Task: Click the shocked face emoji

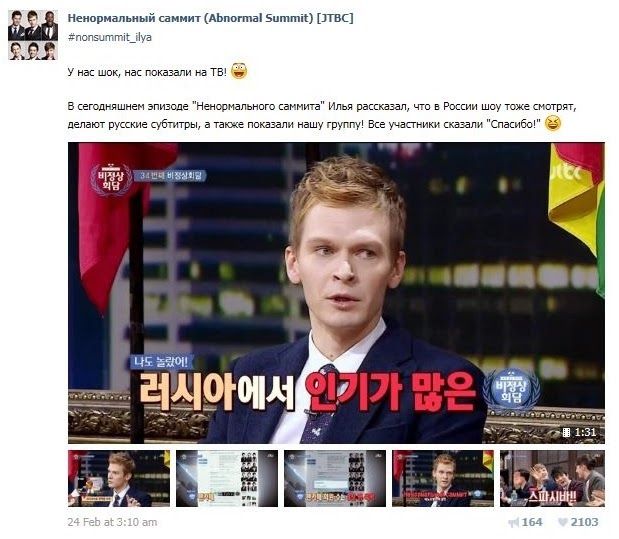Action: tap(239, 71)
